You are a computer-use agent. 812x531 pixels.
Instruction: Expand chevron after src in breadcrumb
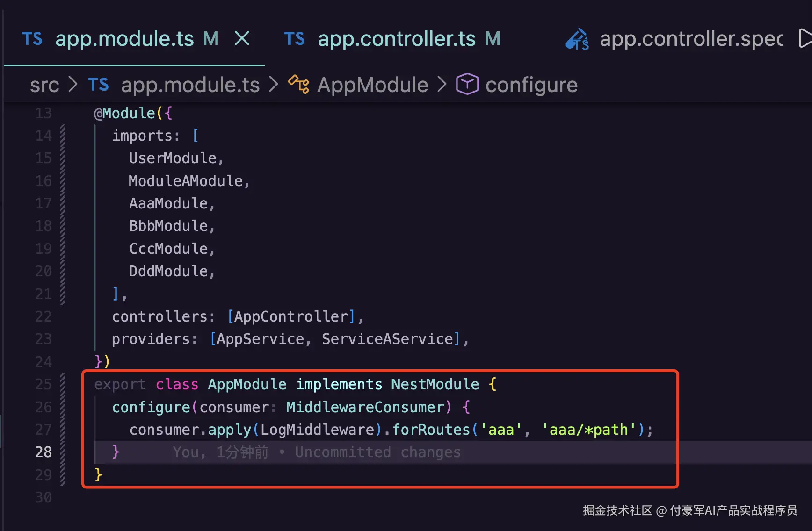(x=73, y=85)
